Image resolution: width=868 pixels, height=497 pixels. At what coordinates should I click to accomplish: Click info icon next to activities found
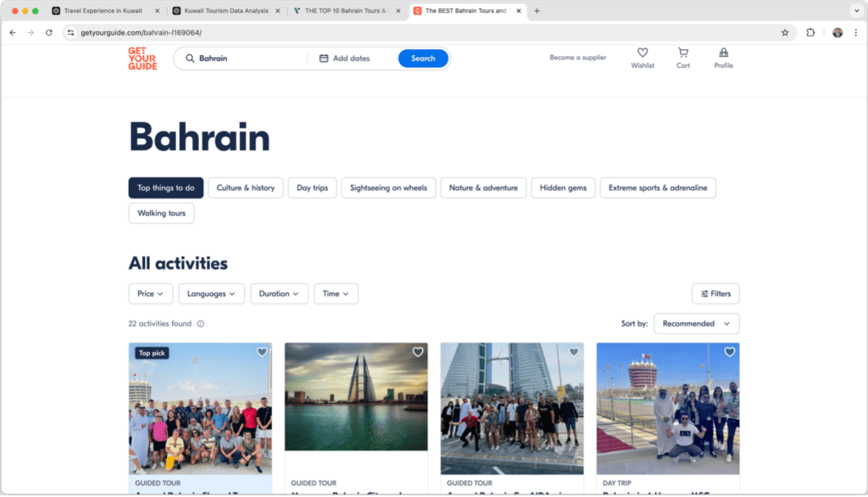click(x=201, y=324)
